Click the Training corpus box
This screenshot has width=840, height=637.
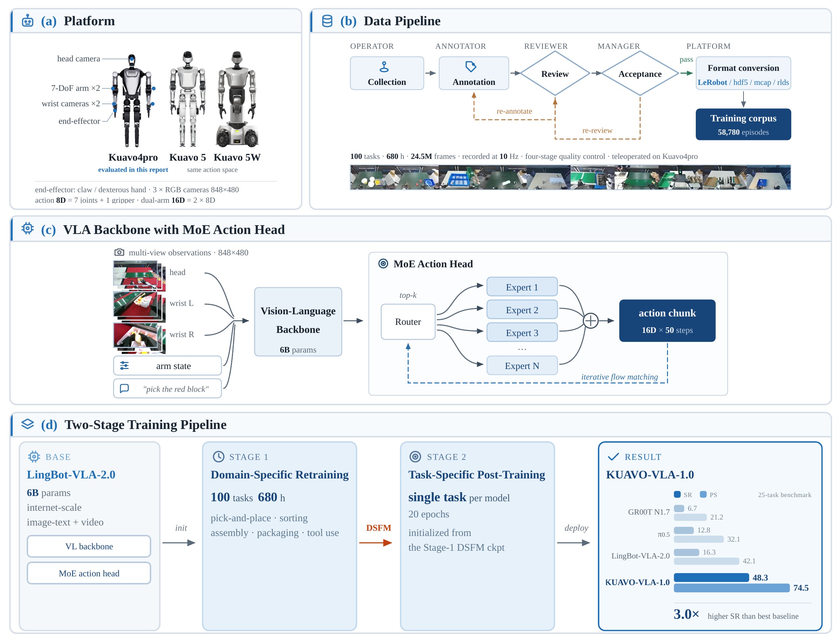click(x=743, y=124)
